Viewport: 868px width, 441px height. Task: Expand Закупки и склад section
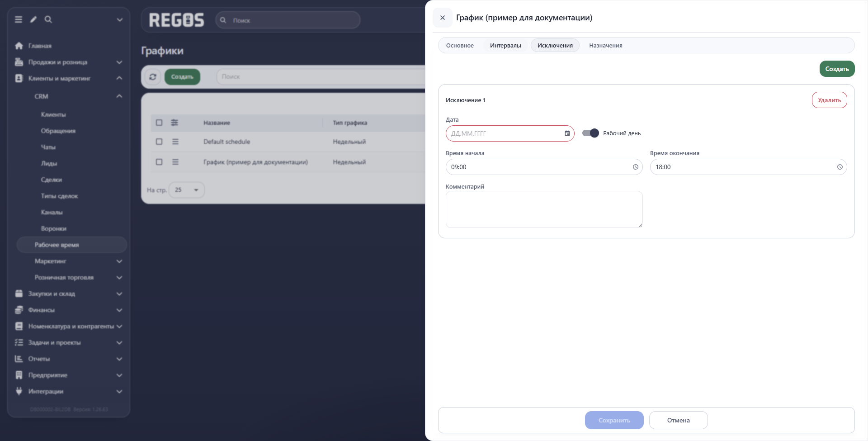(119, 294)
